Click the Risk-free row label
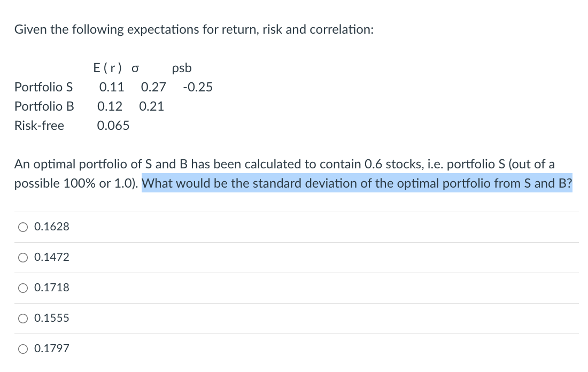This screenshot has width=588, height=372. point(39,126)
